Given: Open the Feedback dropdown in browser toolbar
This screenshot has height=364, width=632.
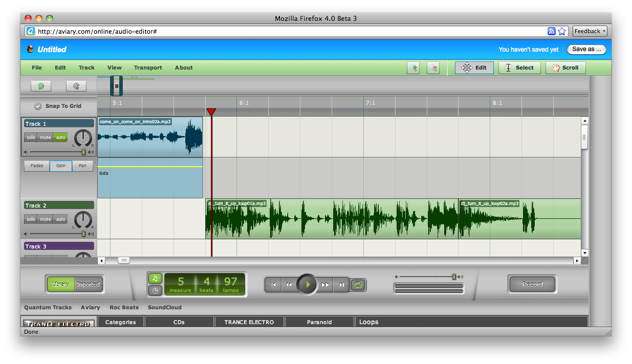Looking at the screenshot, I should click(590, 31).
